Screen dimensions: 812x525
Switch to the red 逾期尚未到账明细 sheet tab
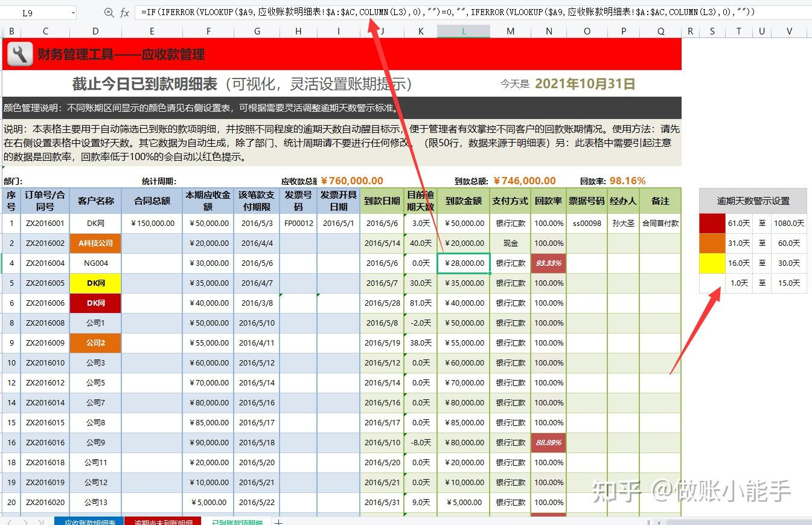pyautogui.click(x=163, y=521)
